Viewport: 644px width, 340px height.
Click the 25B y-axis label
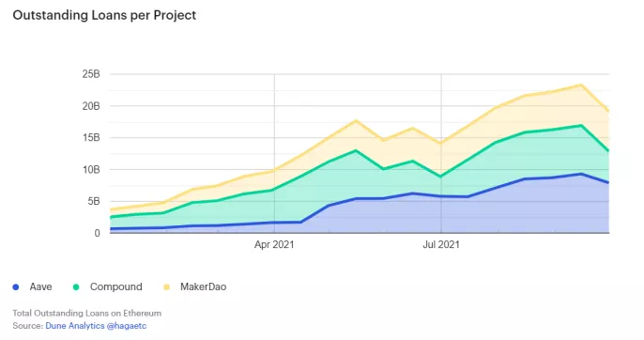coord(91,74)
